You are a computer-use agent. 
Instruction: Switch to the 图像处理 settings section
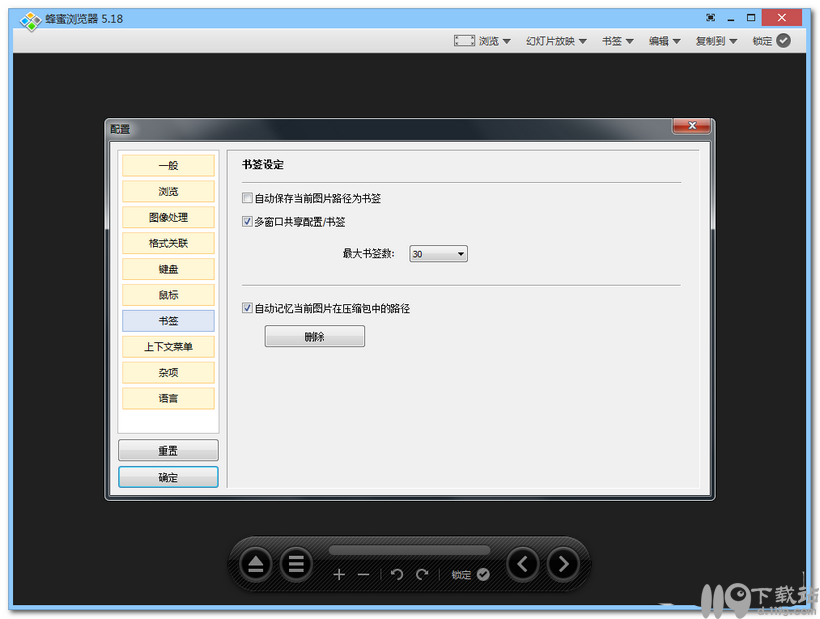click(167, 217)
